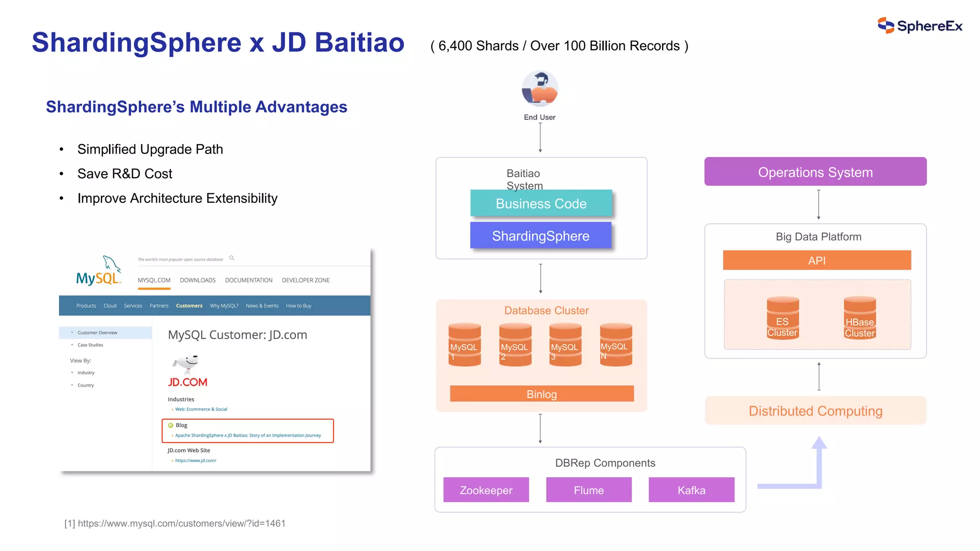Open the DOCUMENTATION tab
The width and height of the screenshot is (980, 551).
(248, 280)
